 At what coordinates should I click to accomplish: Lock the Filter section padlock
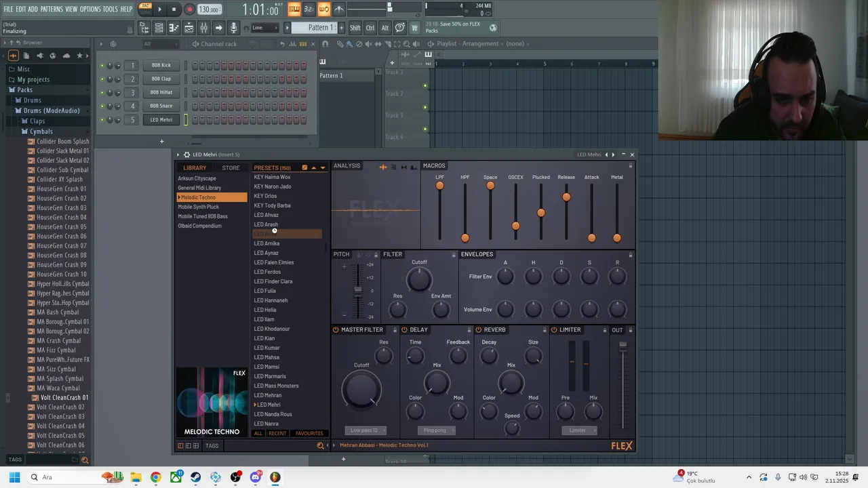(454, 255)
